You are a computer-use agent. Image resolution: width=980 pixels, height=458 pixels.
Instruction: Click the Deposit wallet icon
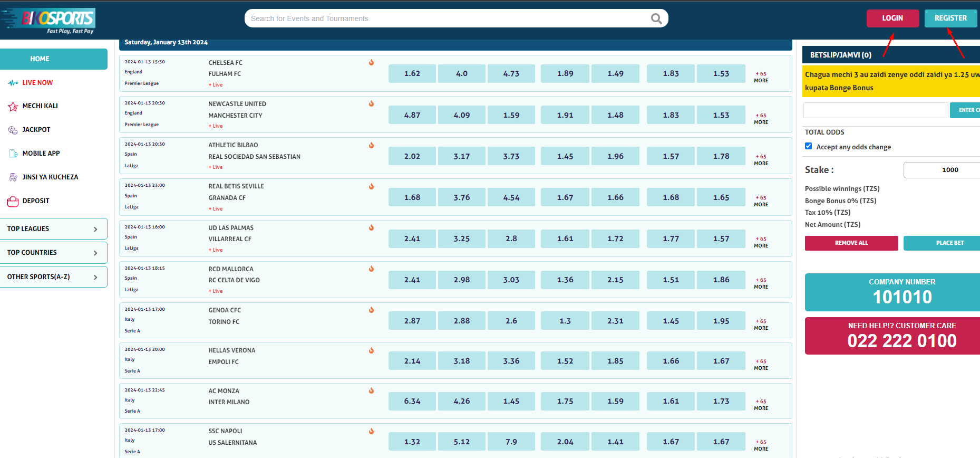click(x=13, y=201)
